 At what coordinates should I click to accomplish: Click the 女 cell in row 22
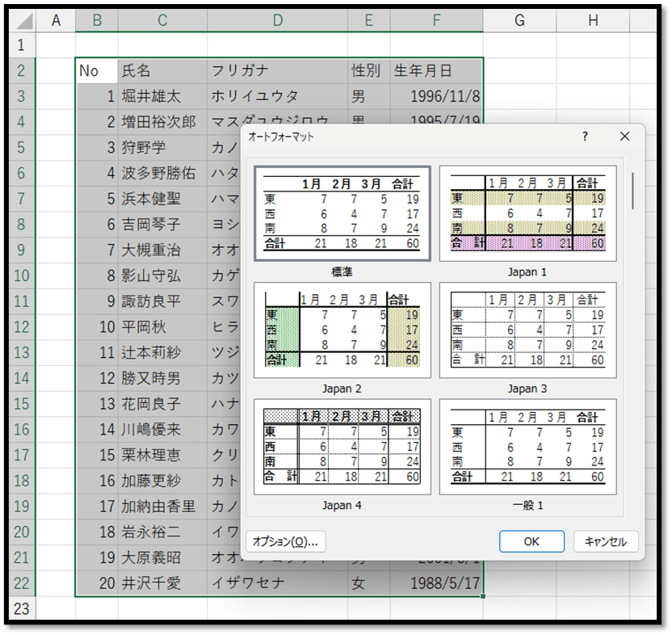(x=369, y=583)
